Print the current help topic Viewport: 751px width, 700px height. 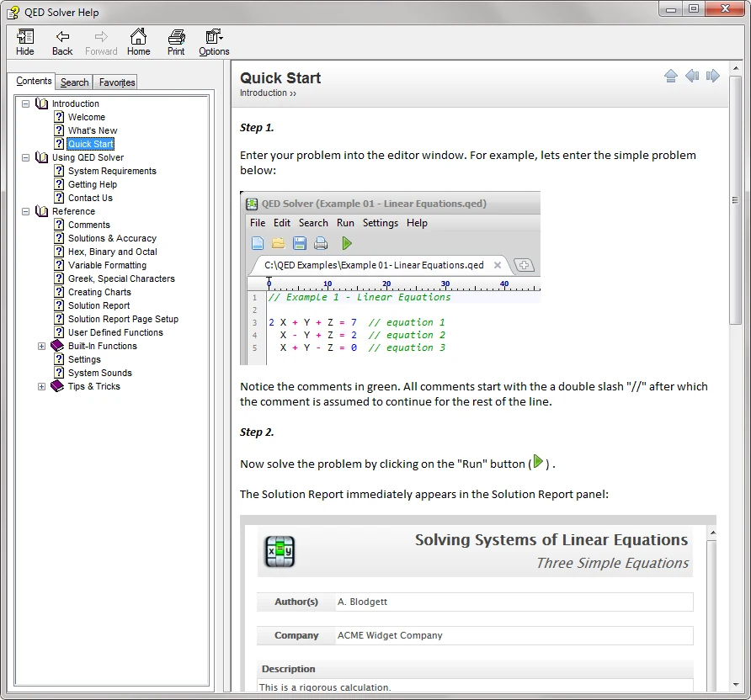(176, 42)
